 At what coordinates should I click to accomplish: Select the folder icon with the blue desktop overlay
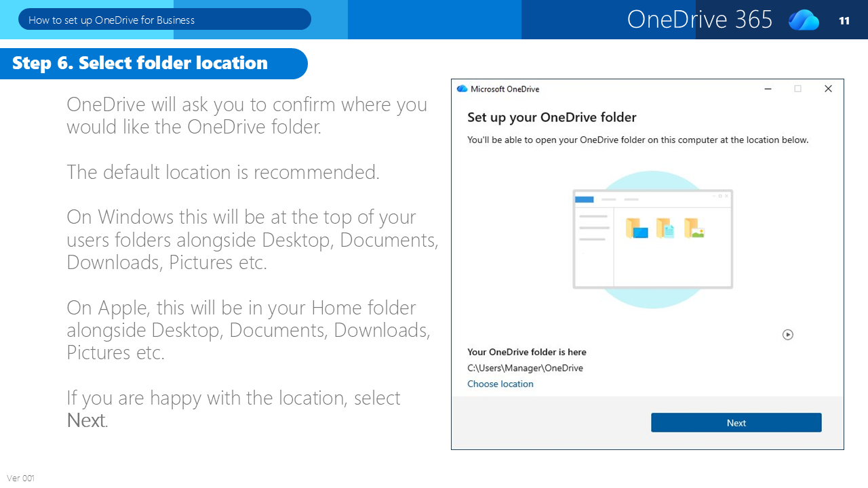click(x=637, y=228)
